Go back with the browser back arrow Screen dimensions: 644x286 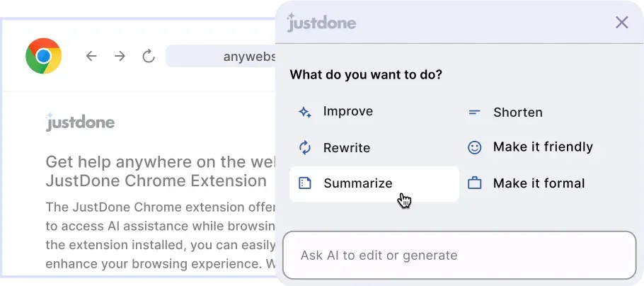[x=91, y=56]
